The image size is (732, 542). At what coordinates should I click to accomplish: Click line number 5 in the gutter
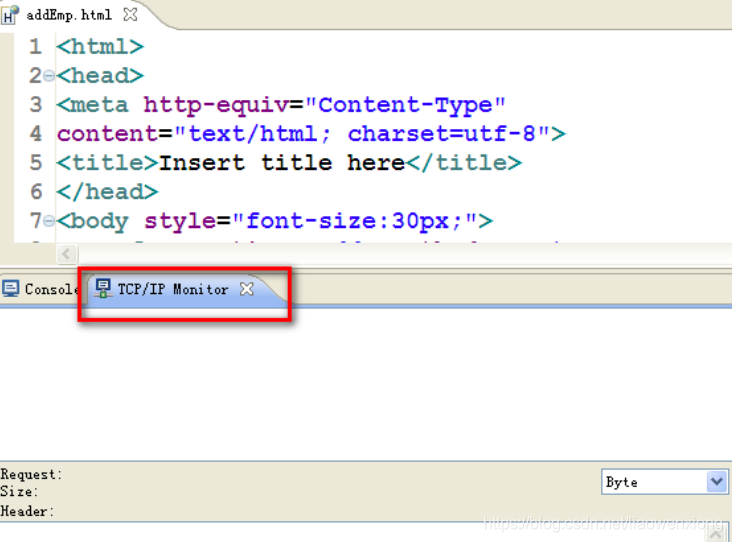36,163
